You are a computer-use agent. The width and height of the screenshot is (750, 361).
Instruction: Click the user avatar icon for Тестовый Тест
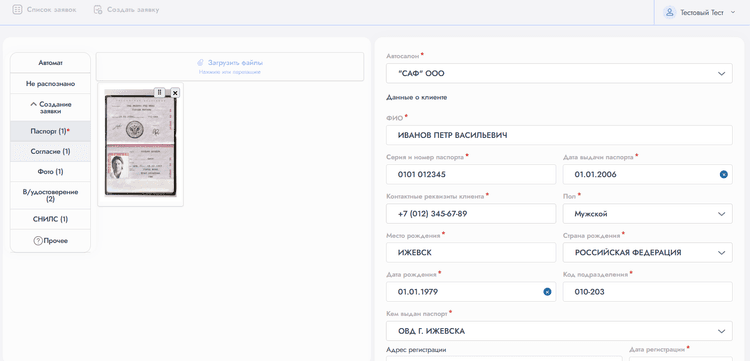coord(669,12)
